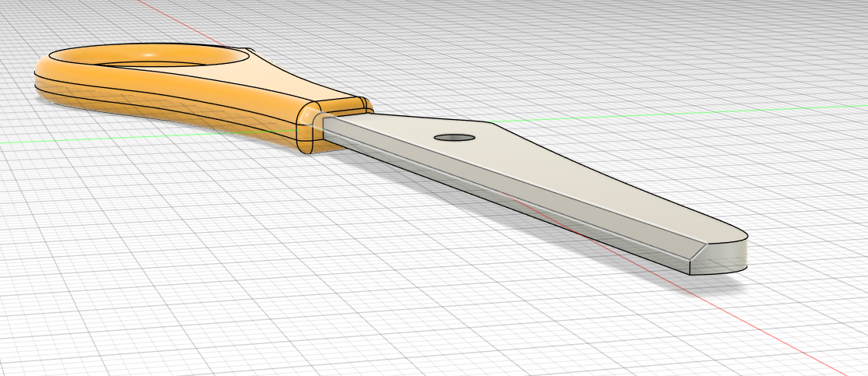
Task: Select the circular pivot hole in the blade
Action: [x=454, y=137]
